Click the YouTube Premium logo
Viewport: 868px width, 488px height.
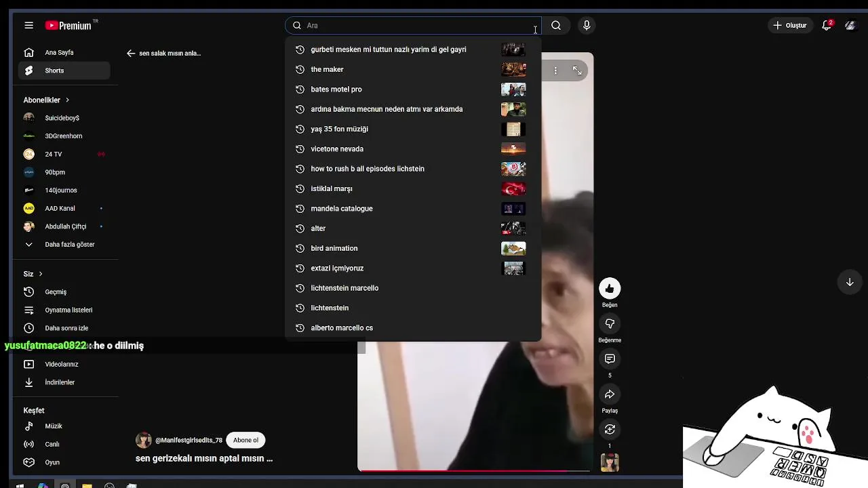[71, 25]
